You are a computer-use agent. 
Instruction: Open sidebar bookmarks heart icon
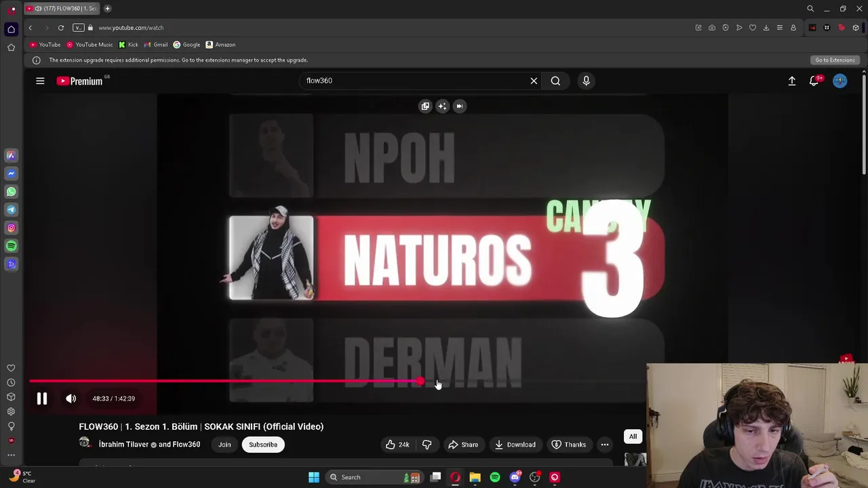(11, 368)
